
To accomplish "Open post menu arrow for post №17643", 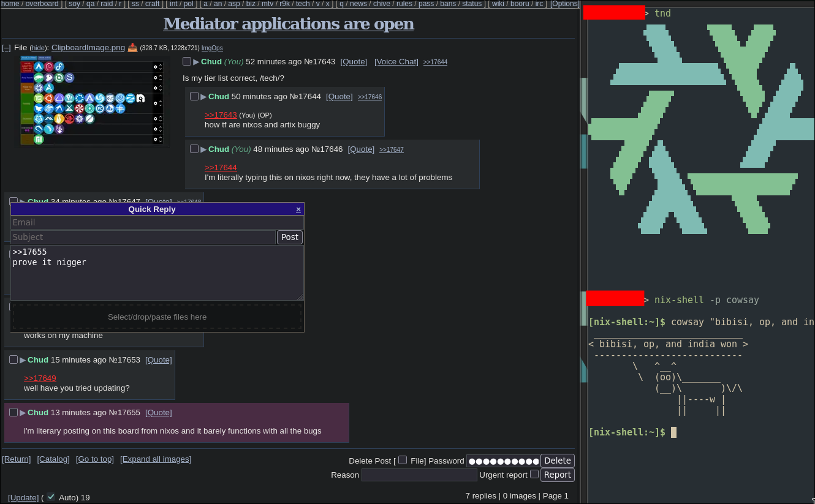I will click(x=196, y=62).
